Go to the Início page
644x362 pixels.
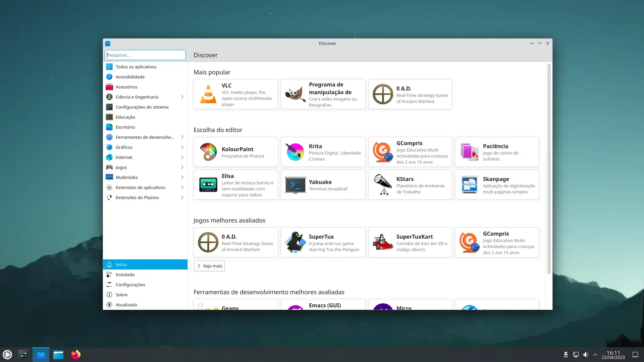(x=145, y=264)
